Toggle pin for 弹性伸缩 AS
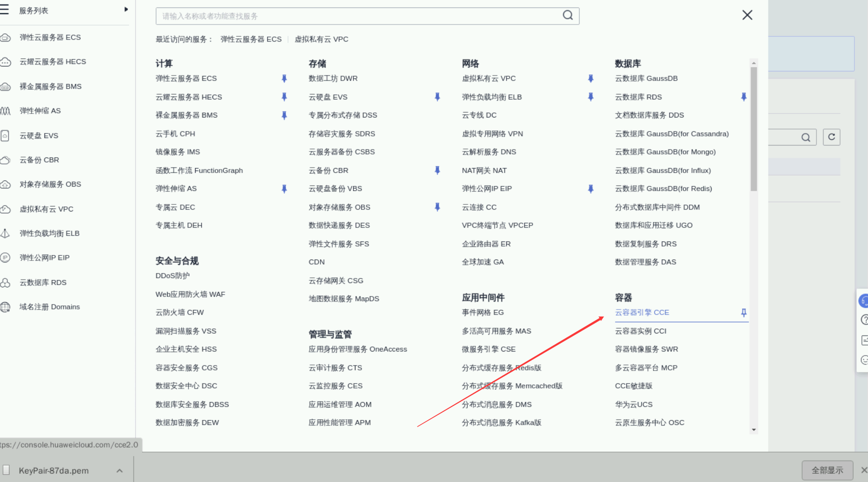The width and height of the screenshot is (868, 482). 284,188
